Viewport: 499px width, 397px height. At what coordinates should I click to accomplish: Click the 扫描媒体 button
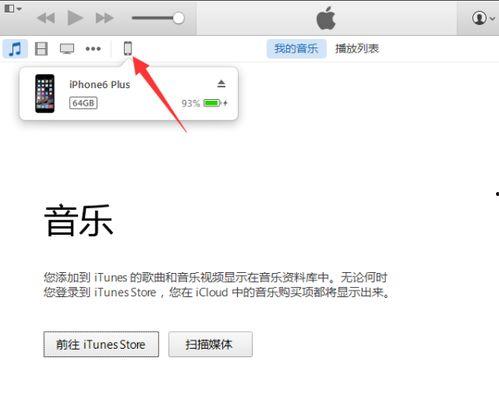pyautogui.click(x=210, y=344)
